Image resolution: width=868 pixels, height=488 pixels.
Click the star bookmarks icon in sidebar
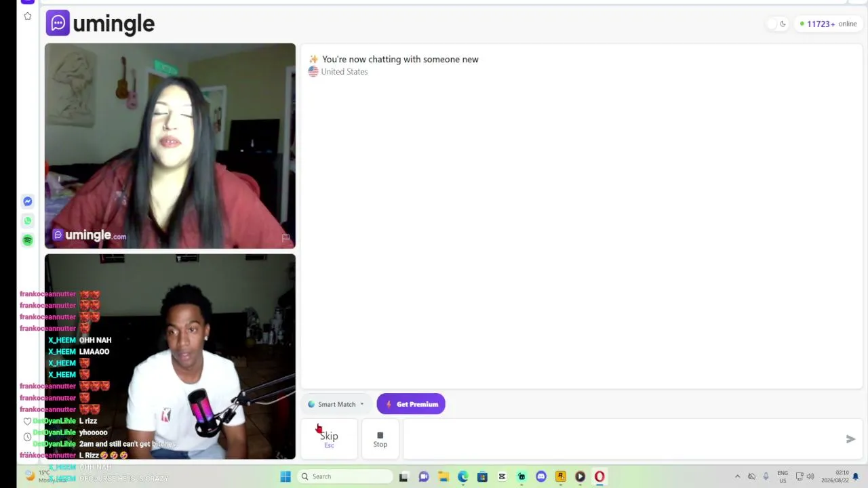28,16
